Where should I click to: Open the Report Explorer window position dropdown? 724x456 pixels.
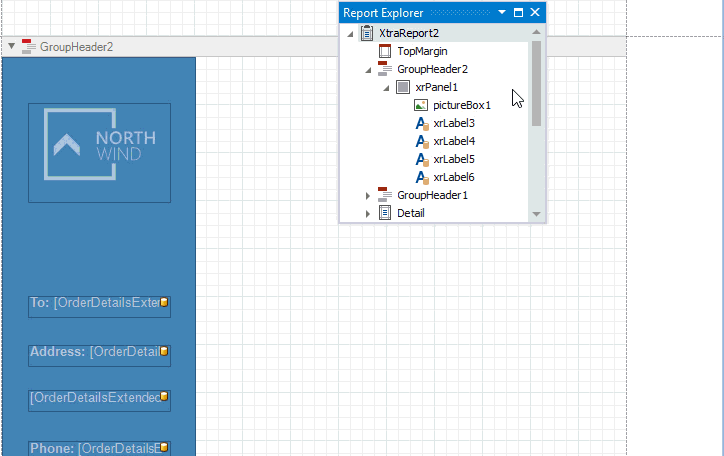tap(502, 13)
